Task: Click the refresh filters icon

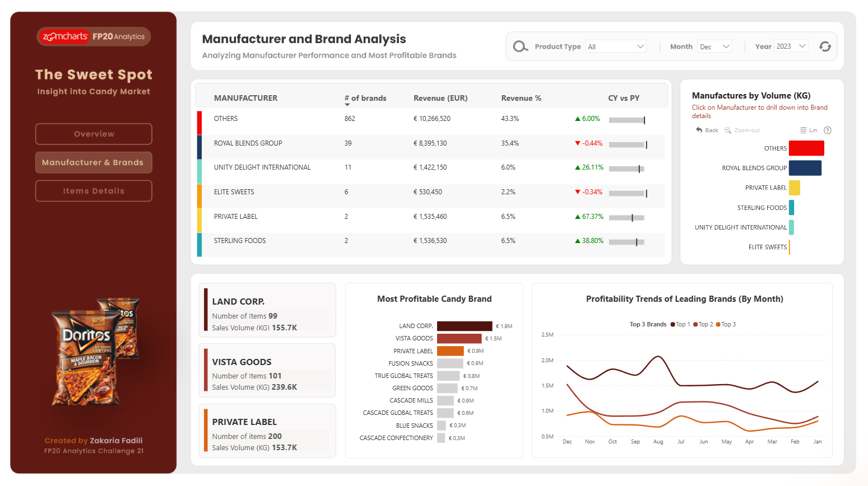Action: click(825, 46)
